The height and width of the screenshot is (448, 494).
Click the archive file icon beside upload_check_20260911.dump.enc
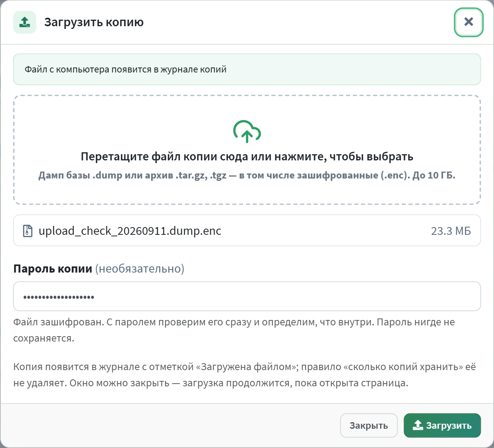click(x=28, y=231)
